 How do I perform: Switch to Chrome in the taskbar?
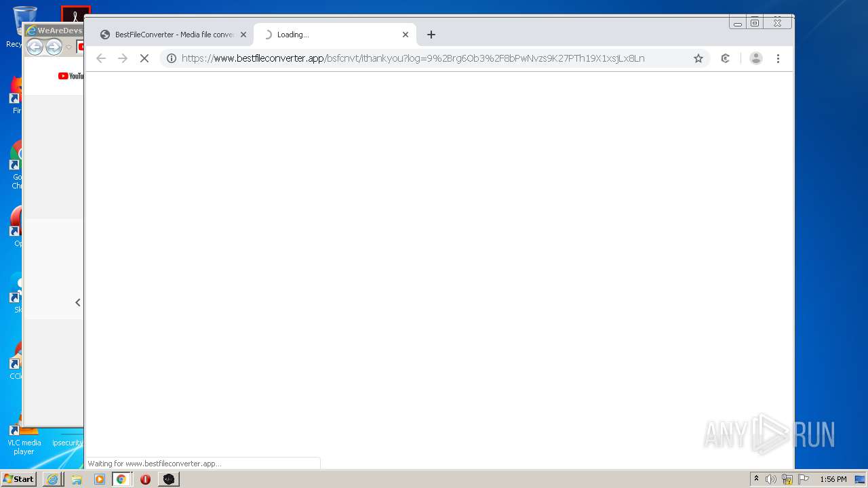point(121,479)
